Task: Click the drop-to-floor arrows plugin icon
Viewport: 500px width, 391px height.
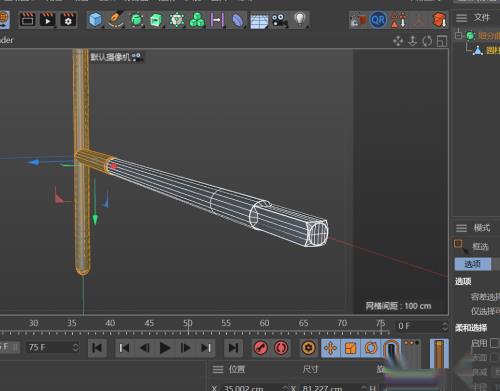Action: [x=399, y=20]
